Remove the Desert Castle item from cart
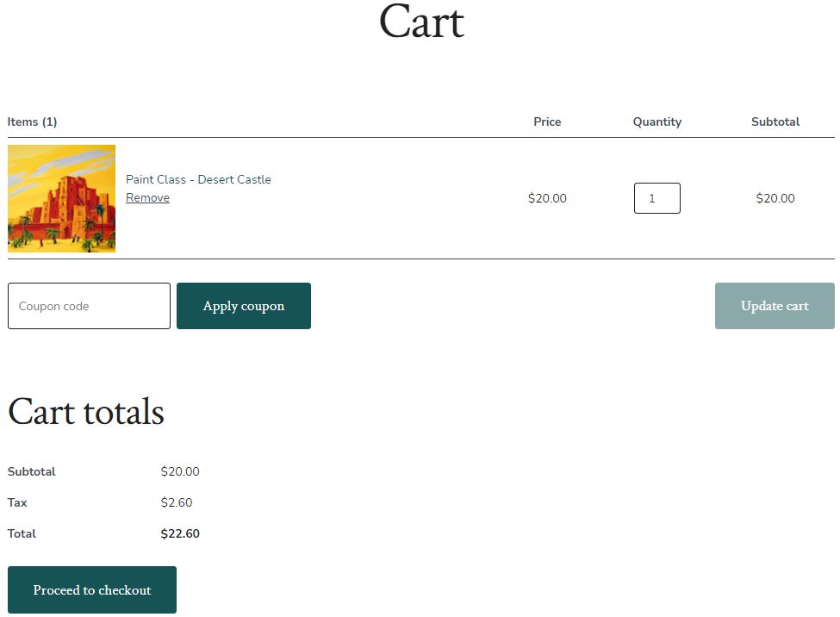The image size is (840, 617). click(147, 197)
